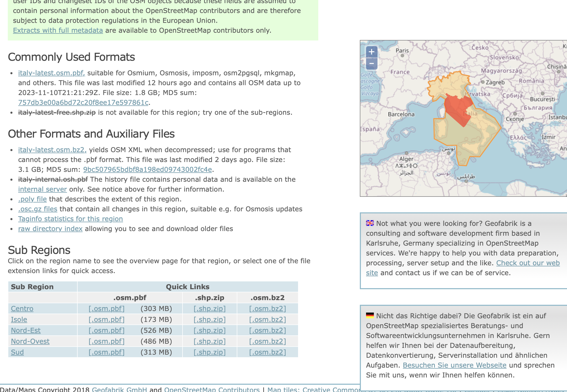
Task: Zoom out on the map
Action: [x=372, y=64]
